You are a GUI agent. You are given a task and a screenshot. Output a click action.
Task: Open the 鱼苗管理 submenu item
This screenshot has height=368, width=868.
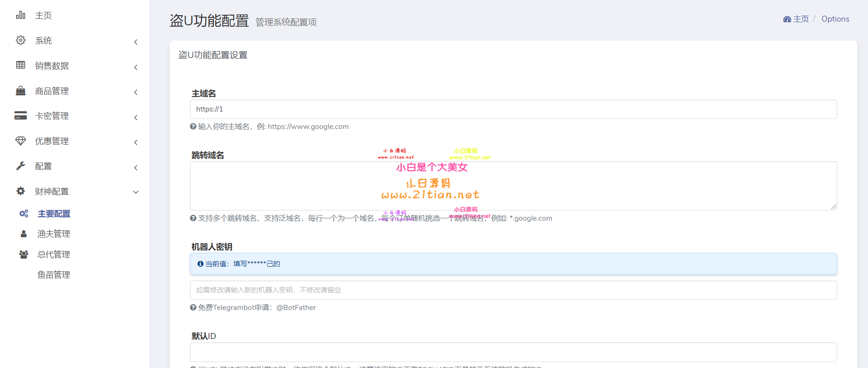(x=54, y=275)
